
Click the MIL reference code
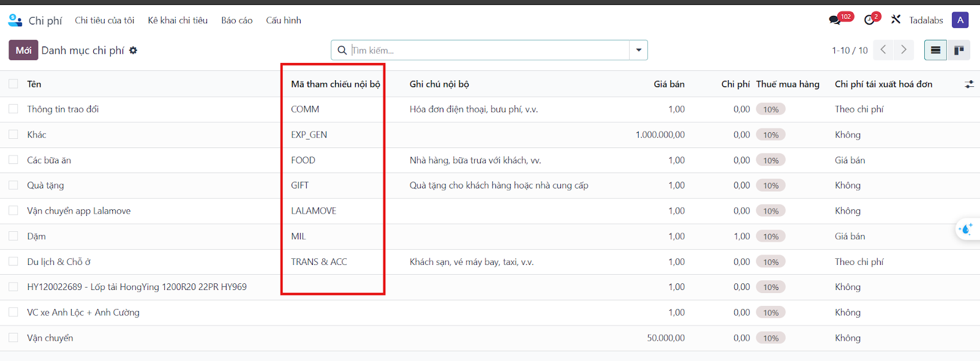298,236
